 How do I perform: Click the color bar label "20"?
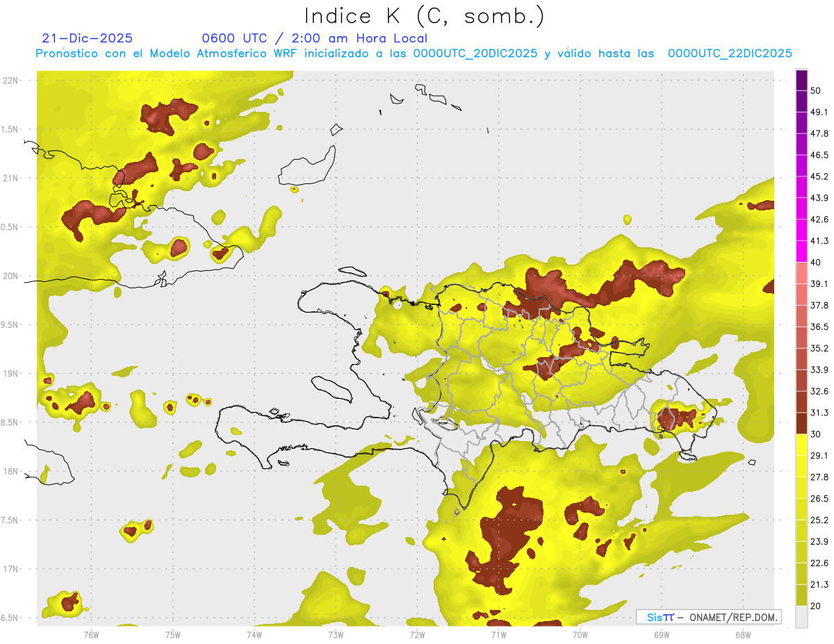point(816,606)
